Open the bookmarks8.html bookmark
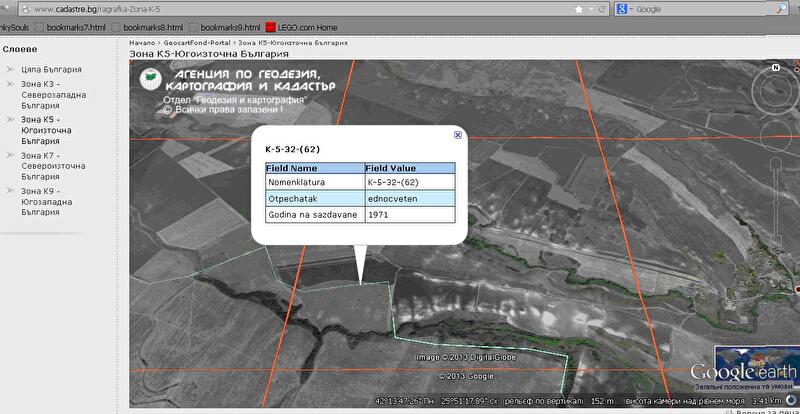The image size is (800, 414). (147, 27)
